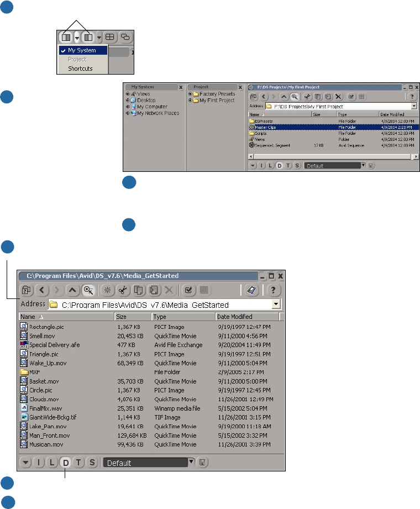Click the scissors Cut icon in My First Project browser
The image size is (420, 509).
pyautogui.click(x=307, y=97)
